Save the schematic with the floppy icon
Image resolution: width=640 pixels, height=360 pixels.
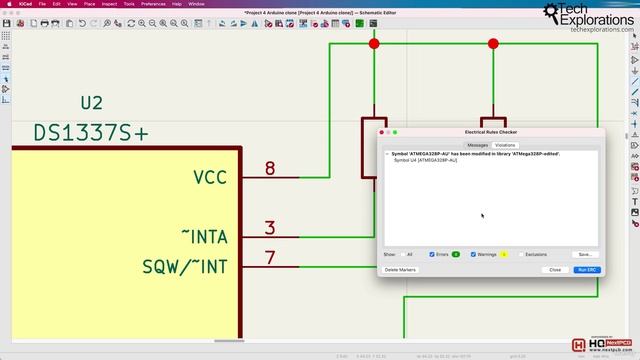point(7,24)
